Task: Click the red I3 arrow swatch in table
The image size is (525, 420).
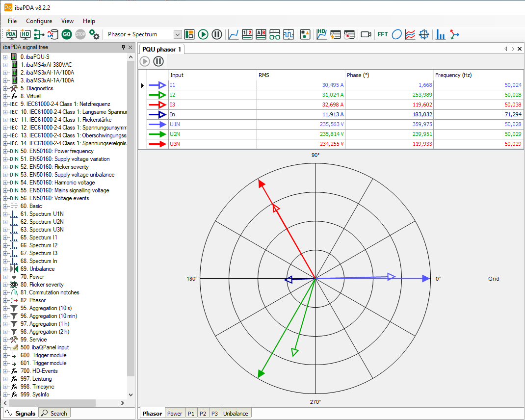Action: pyautogui.click(x=158, y=105)
